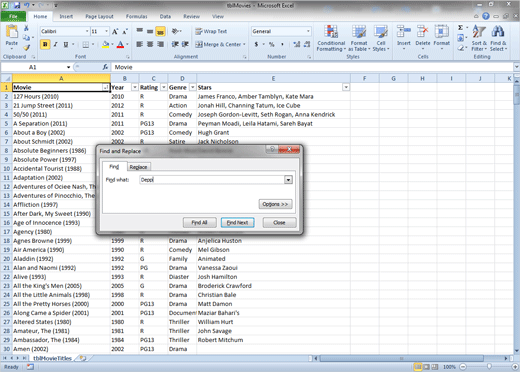Toggle Italic formatting button
Screen dimensions: 520x372
[55, 44]
